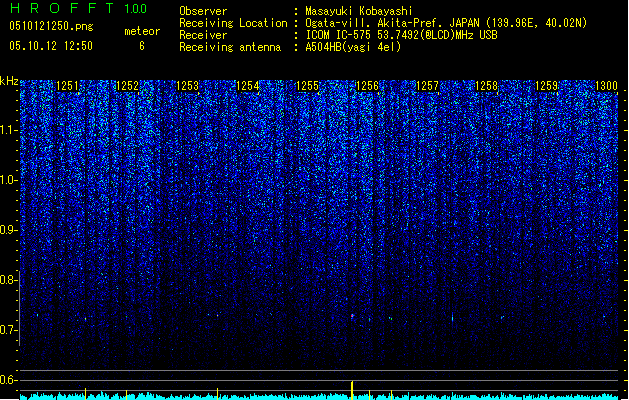Select the file name 0510121250.png
Image resolution: width=629 pixels, height=400 pixels.
[51, 26]
